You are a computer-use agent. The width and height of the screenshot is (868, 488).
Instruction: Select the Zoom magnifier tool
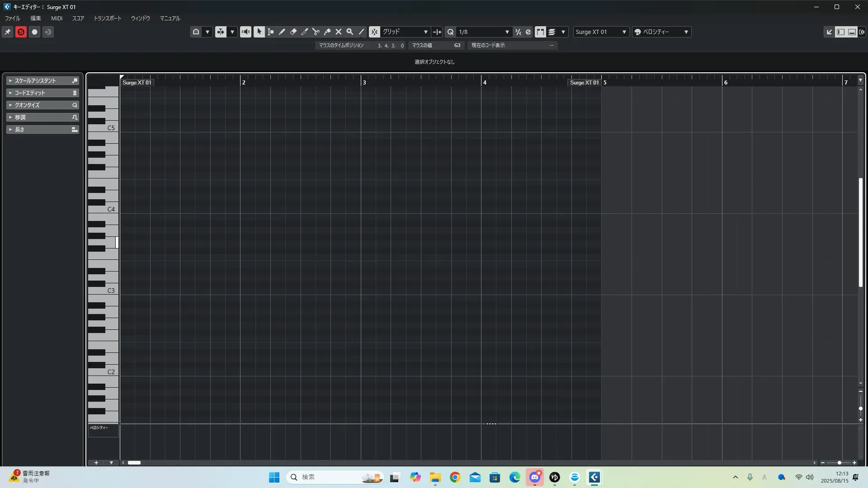pos(349,32)
